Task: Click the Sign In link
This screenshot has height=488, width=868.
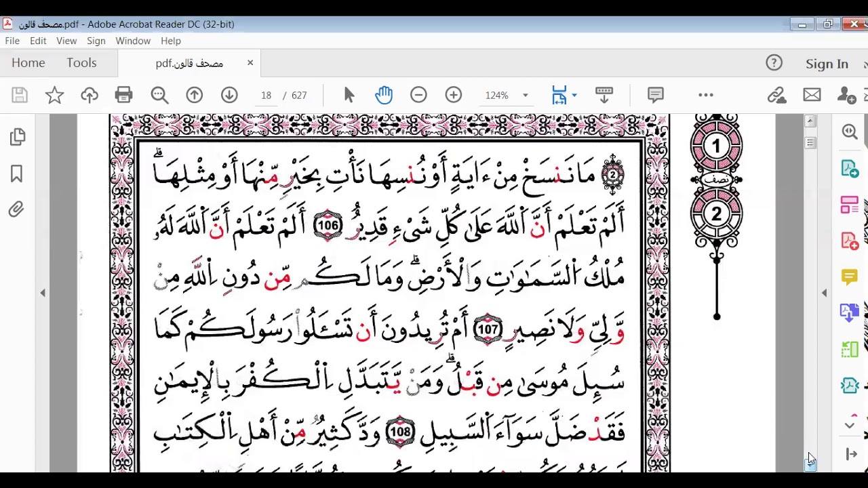Action: point(827,64)
